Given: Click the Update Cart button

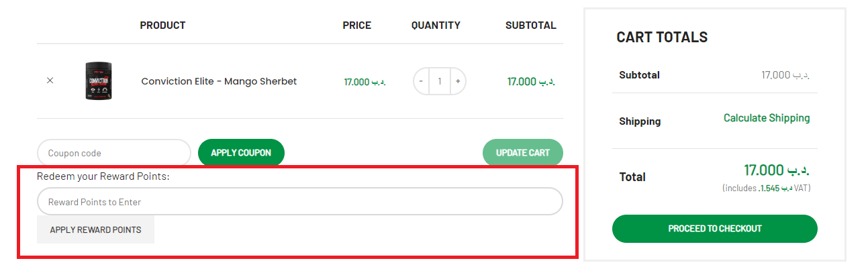Looking at the screenshot, I should pos(523,153).
